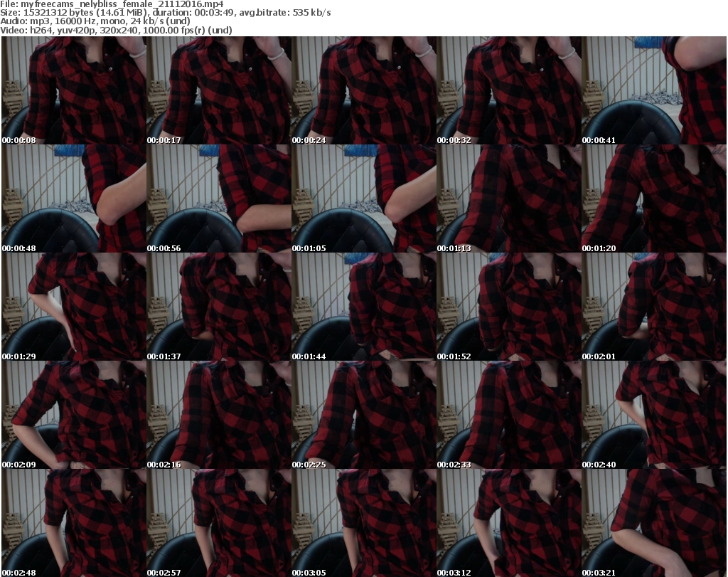Choose the thumbnail marked 00:02:33
This screenshot has height=577, width=728.
[x=509, y=415]
